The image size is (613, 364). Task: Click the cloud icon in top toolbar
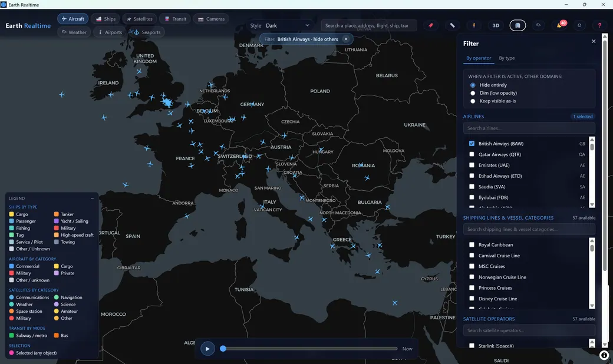click(538, 25)
